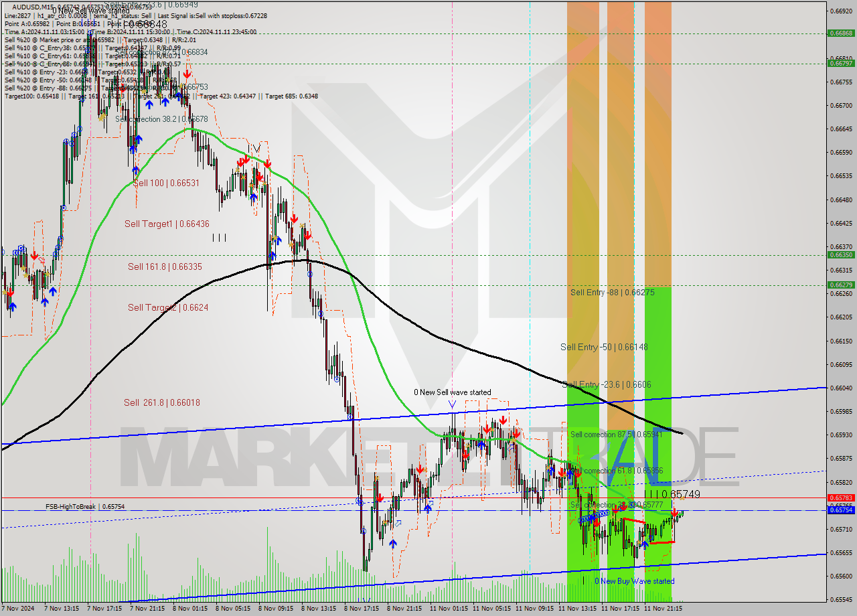The image size is (857, 616).
Task: Select the 0.66590 price axis value
Action: point(841,153)
